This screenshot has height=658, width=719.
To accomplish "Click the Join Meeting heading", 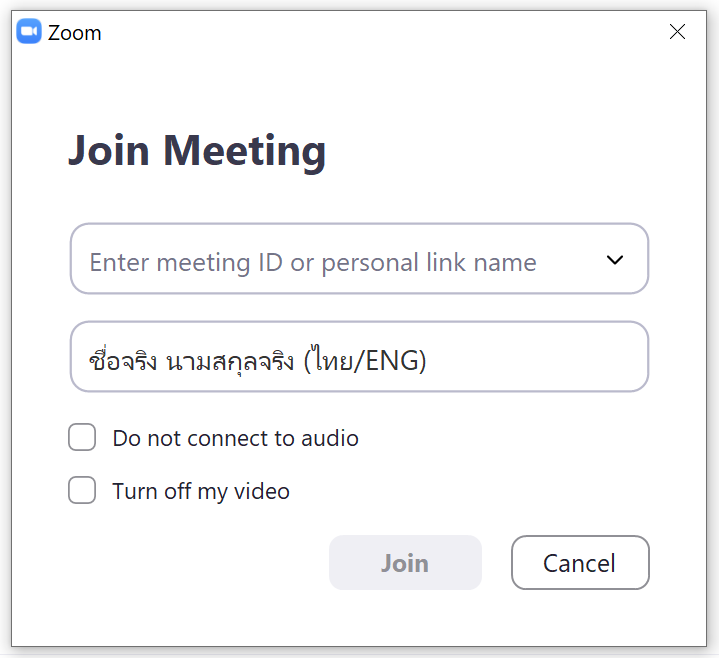I will point(197,151).
